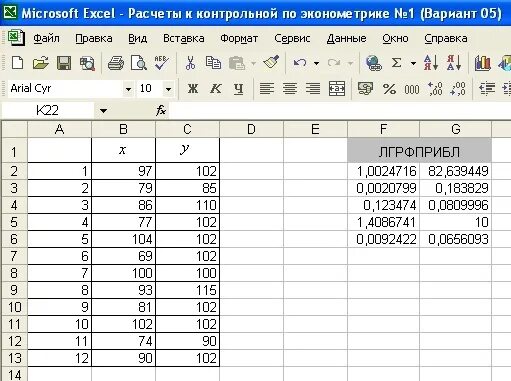The height and width of the screenshot is (381, 511).
Task: Sort descending with Я-А icon
Action: coord(454,63)
